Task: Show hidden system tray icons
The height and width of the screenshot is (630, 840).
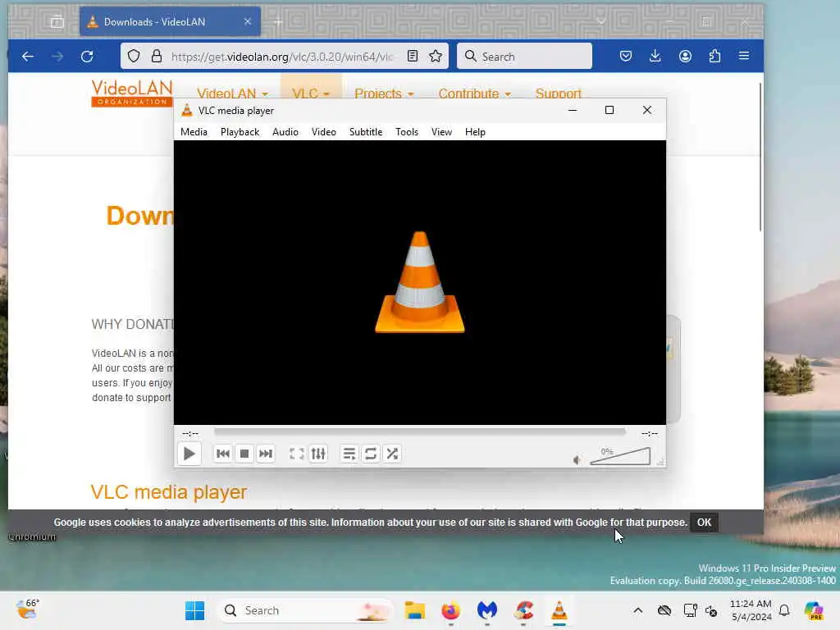Action: pyautogui.click(x=638, y=610)
